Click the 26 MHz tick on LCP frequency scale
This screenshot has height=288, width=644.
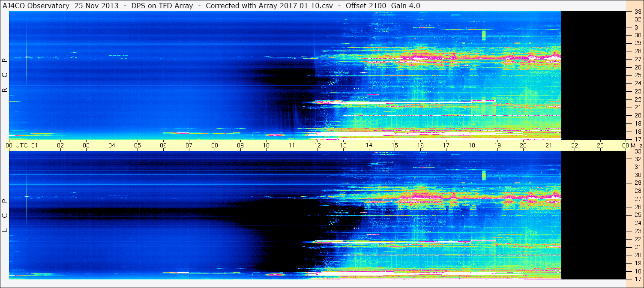pyautogui.click(x=638, y=207)
